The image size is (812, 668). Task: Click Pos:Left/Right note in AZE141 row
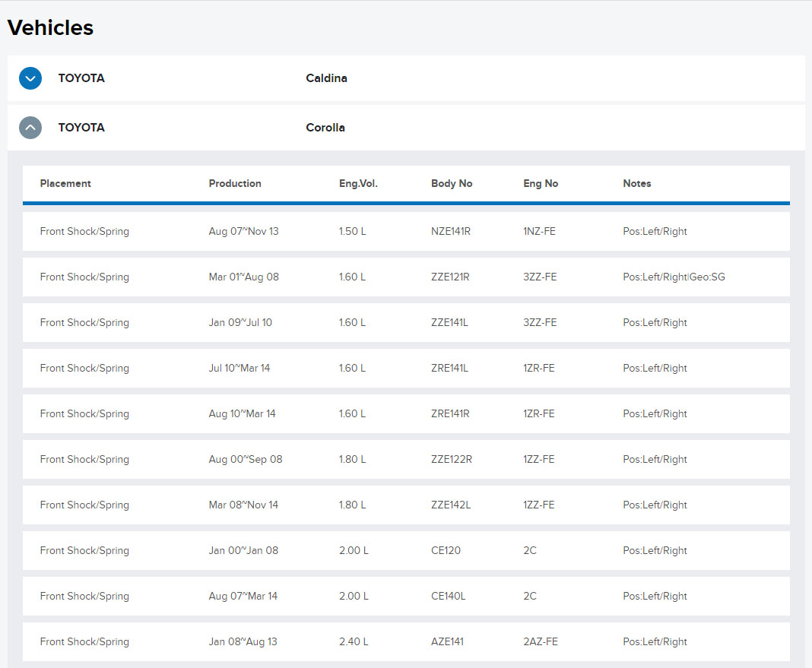pyautogui.click(x=655, y=641)
